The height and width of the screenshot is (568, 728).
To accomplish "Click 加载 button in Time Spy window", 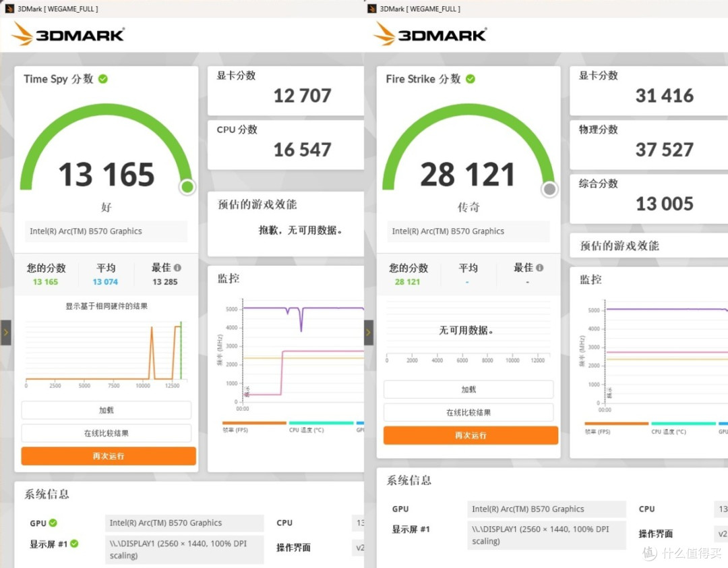I will click(107, 410).
